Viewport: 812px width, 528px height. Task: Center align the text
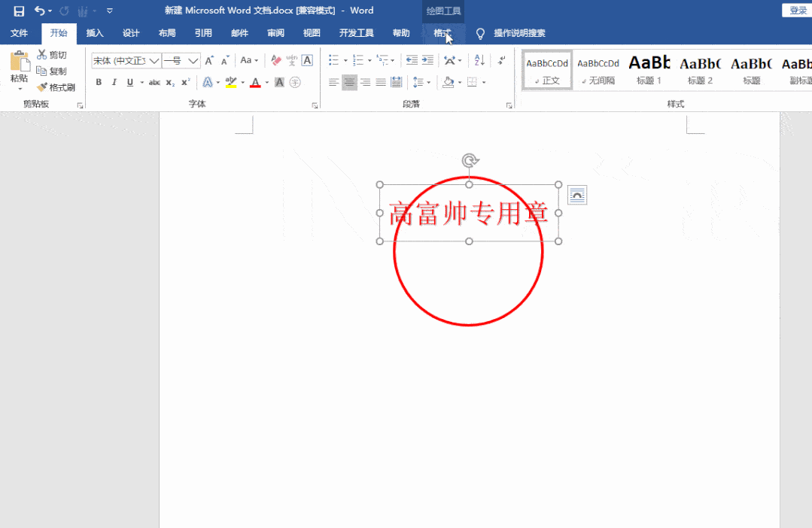(x=349, y=82)
